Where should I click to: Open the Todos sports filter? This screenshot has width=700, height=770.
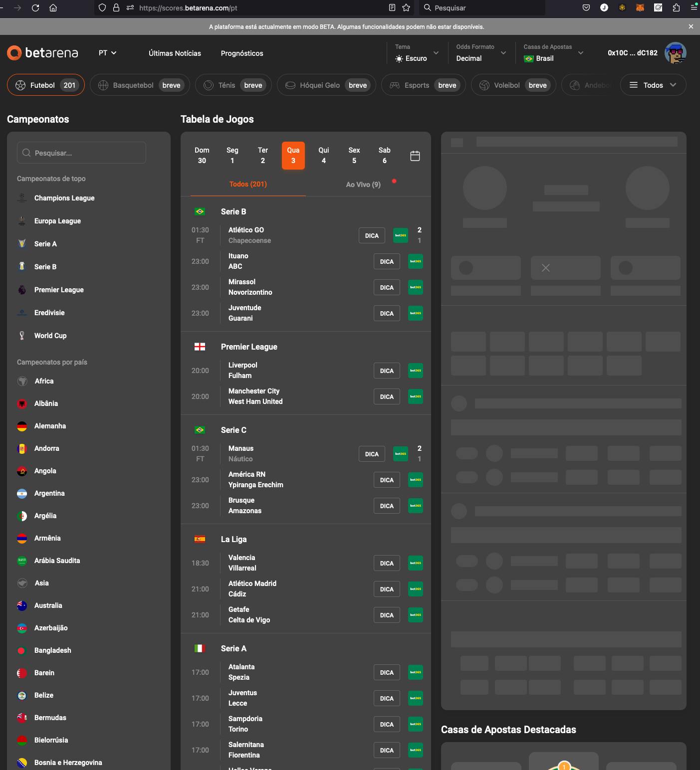pyautogui.click(x=653, y=85)
